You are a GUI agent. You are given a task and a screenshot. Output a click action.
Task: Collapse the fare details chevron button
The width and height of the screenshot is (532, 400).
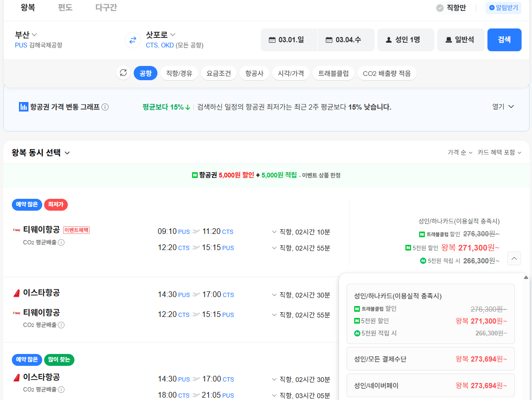tap(514, 259)
